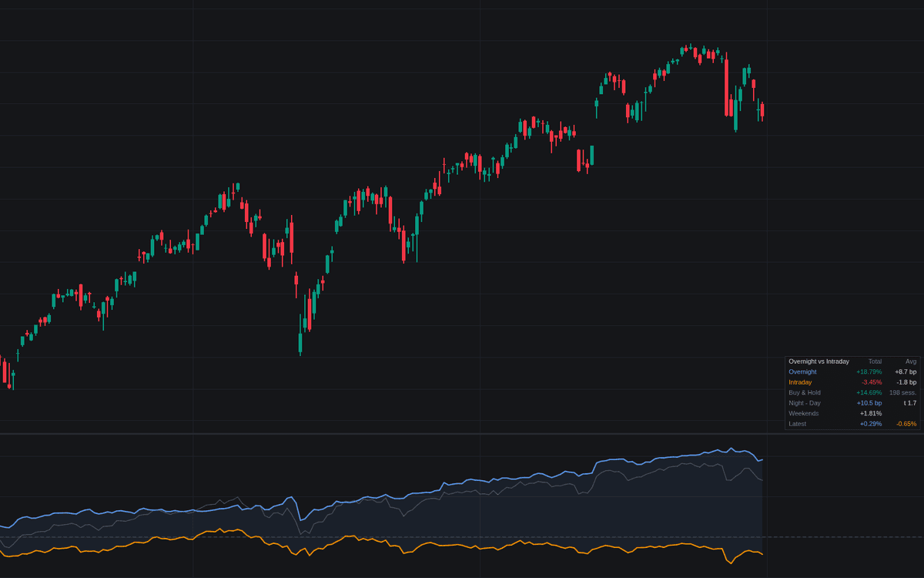924x578 pixels.
Task: Click the 't 1.7' t-statistic value
Action: point(910,403)
